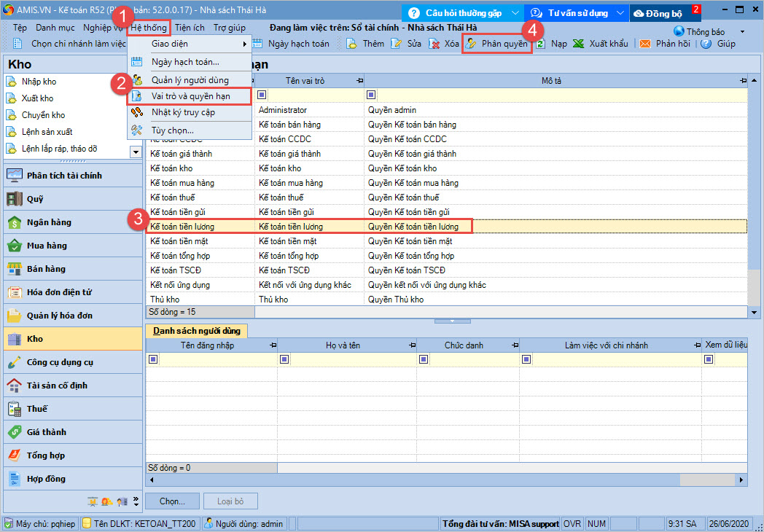This screenshot has width=764, height=532.
Task: Click the Phân quyền toolbar icon
Action: coord(472,44)
